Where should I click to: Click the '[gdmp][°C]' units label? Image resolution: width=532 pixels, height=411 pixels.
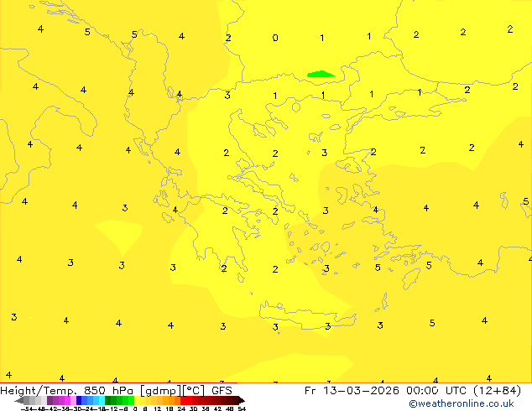pyautogui.click(x=172, y=391)
